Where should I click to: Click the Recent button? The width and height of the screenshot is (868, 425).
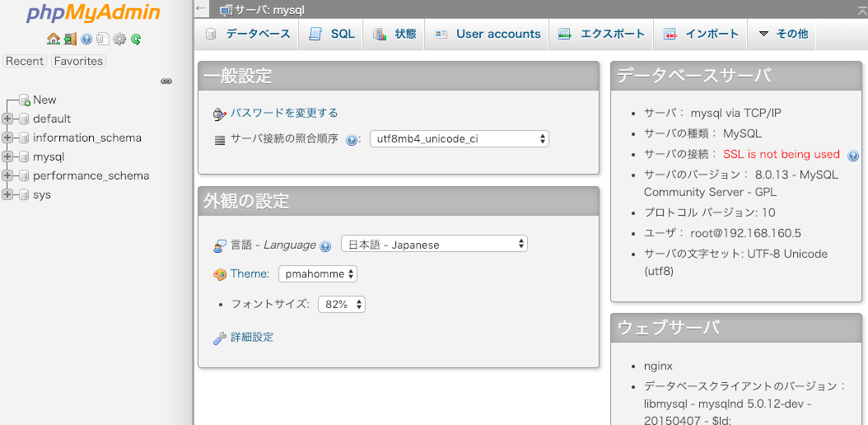point(25,61)
